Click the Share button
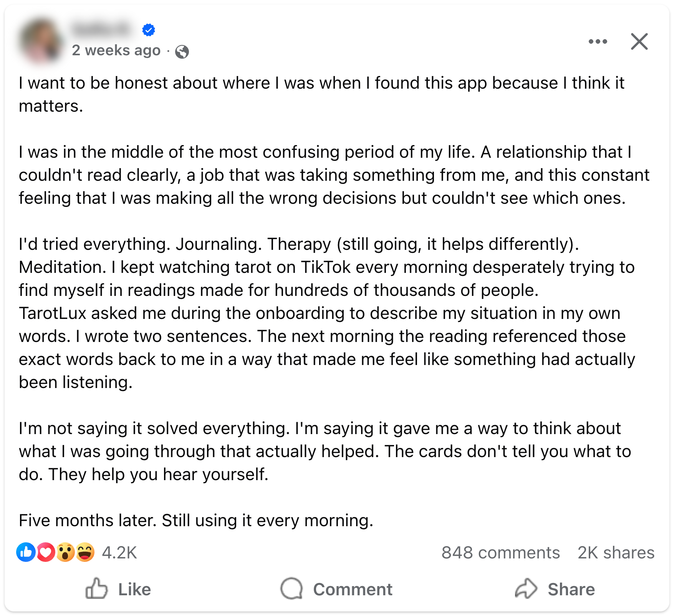The height and width of the screenshot is (616, 674). point(555,589)
